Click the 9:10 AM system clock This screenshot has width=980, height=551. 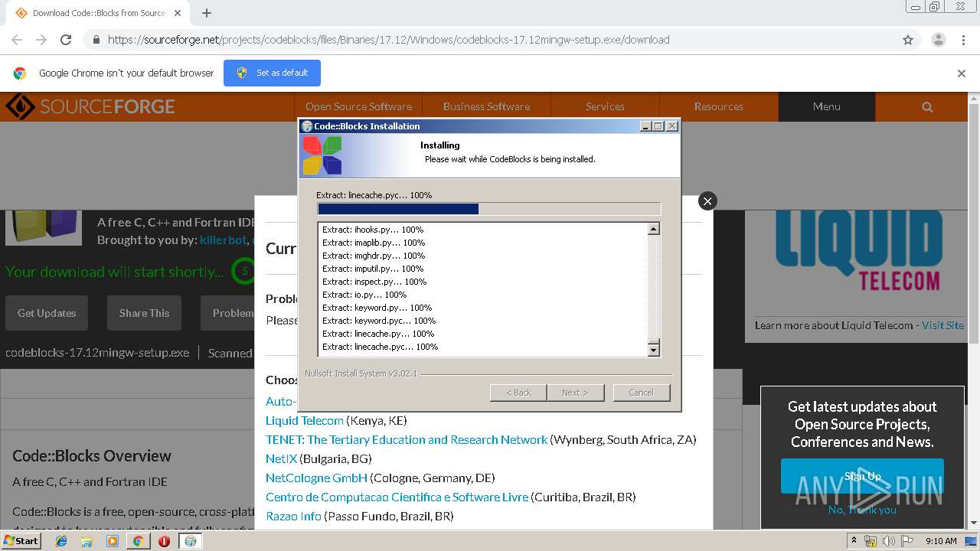941,541
